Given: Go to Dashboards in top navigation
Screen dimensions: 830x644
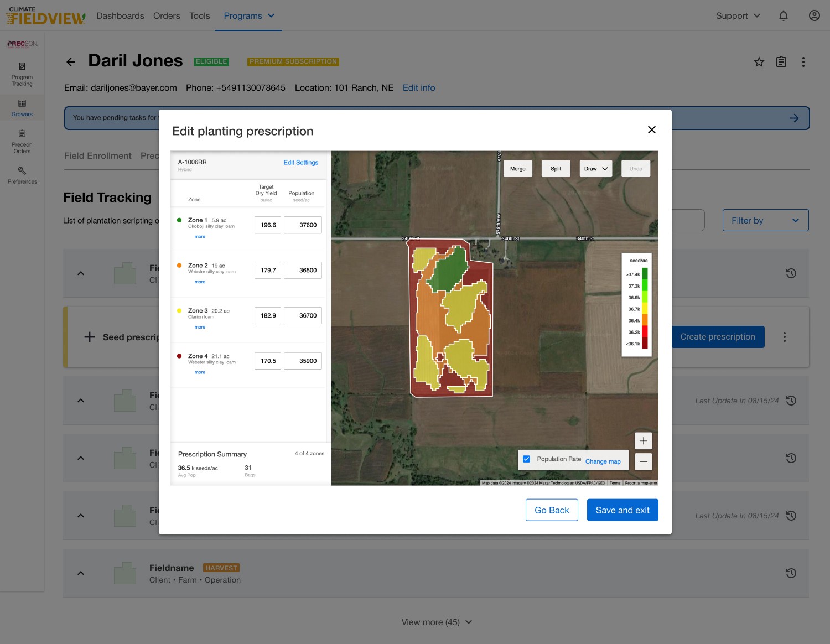Looking at the screenshot, I should pos(120,15).
